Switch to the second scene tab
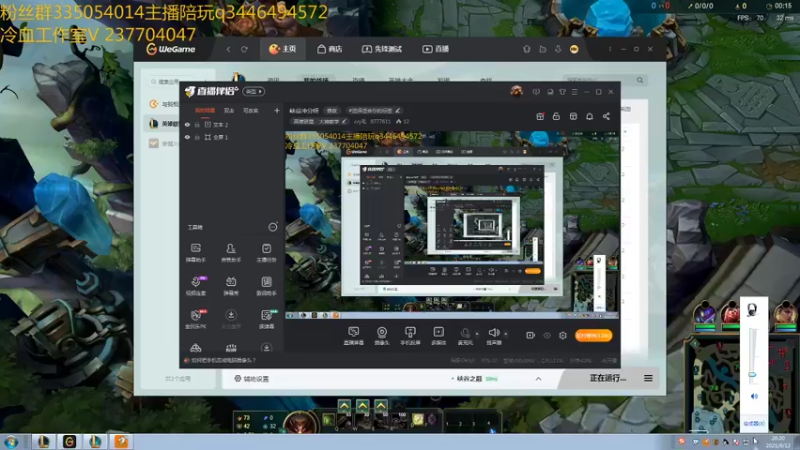The image size is (800, 450). click(x=229, y=110)
